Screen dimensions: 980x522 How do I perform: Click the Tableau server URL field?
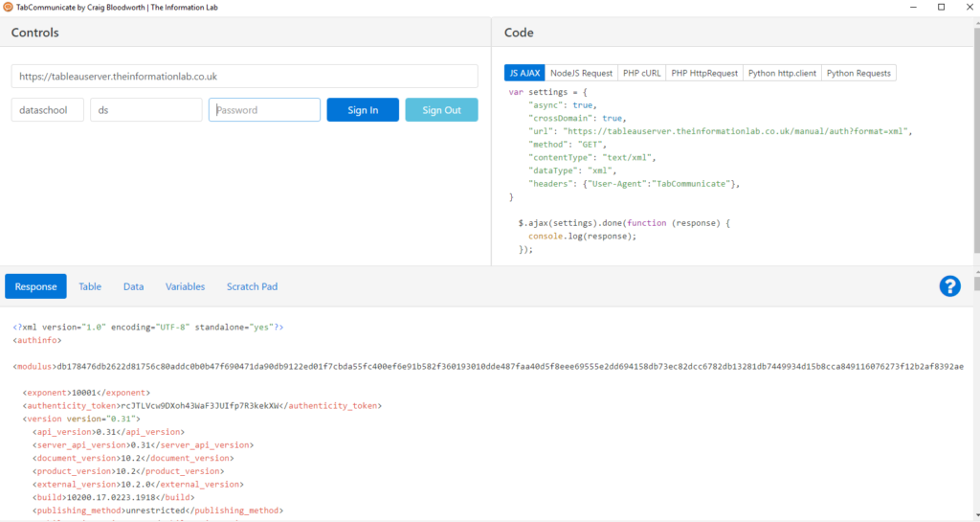tap(244, 77)
